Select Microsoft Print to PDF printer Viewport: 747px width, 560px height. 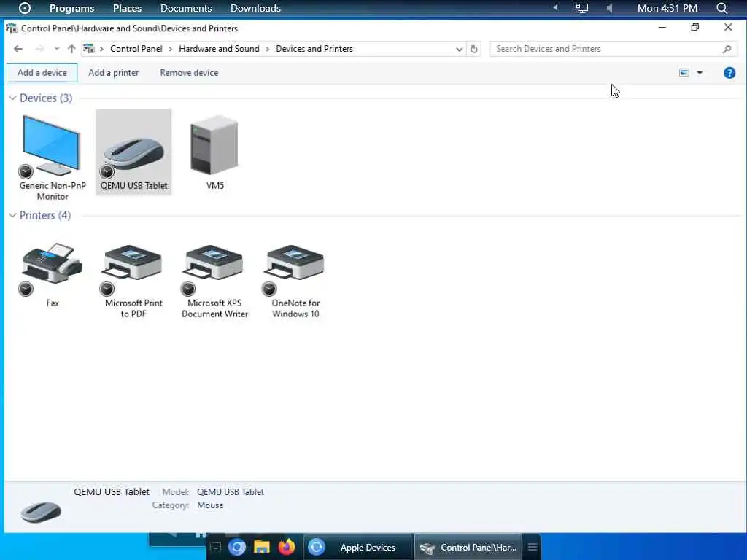pyautogui.click(x=133, y=281)
